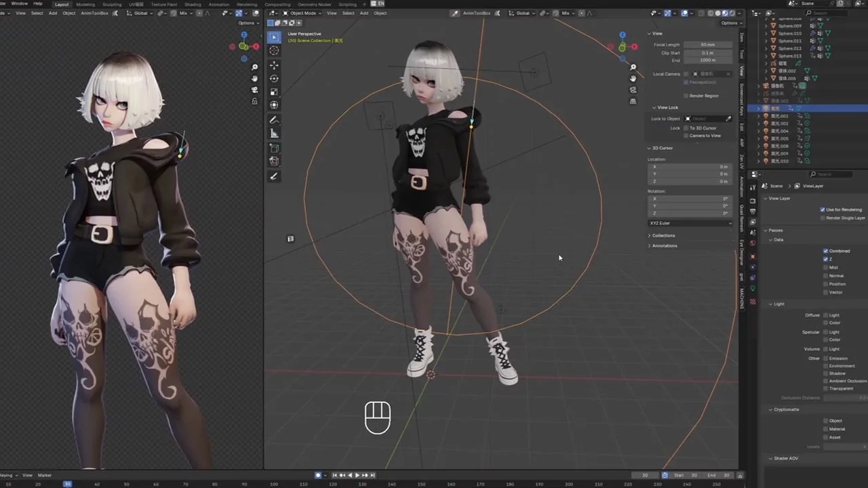Click the Focal Length value field
This screenshot has height=488, width=868.
(707, 44)
